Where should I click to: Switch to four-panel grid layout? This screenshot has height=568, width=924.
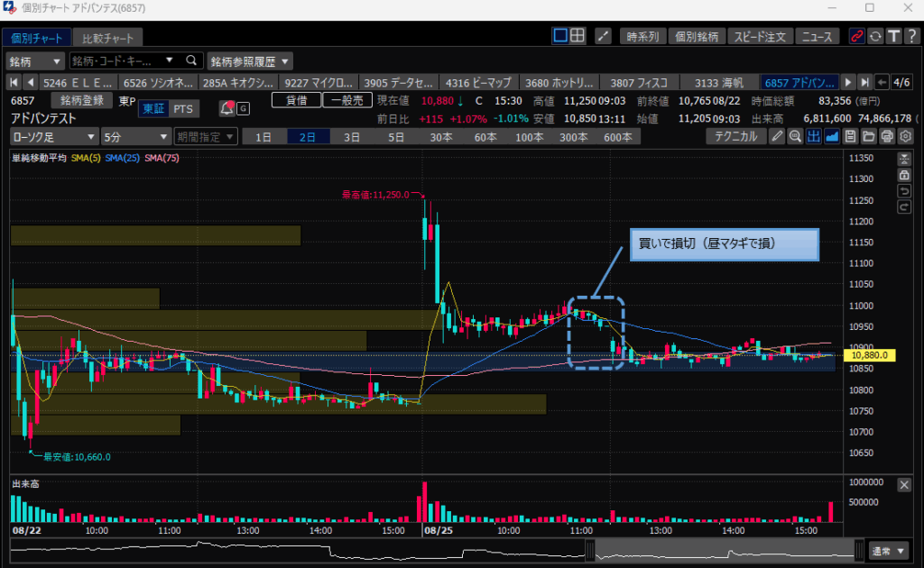coord(577,37)
